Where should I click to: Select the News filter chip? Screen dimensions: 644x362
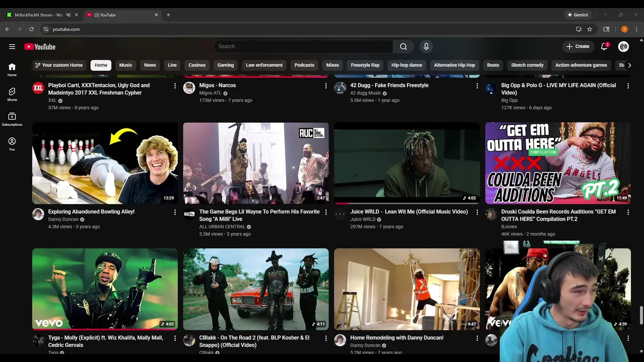150,65
